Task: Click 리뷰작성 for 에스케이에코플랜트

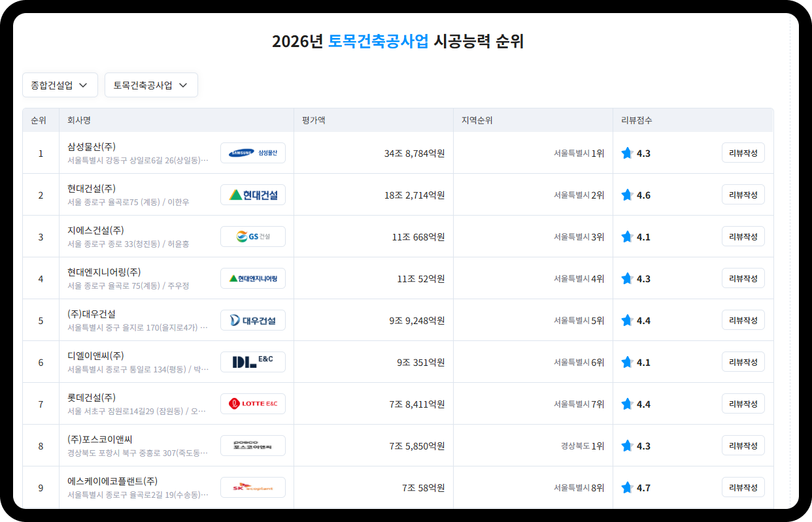Action: pos(743,487)
